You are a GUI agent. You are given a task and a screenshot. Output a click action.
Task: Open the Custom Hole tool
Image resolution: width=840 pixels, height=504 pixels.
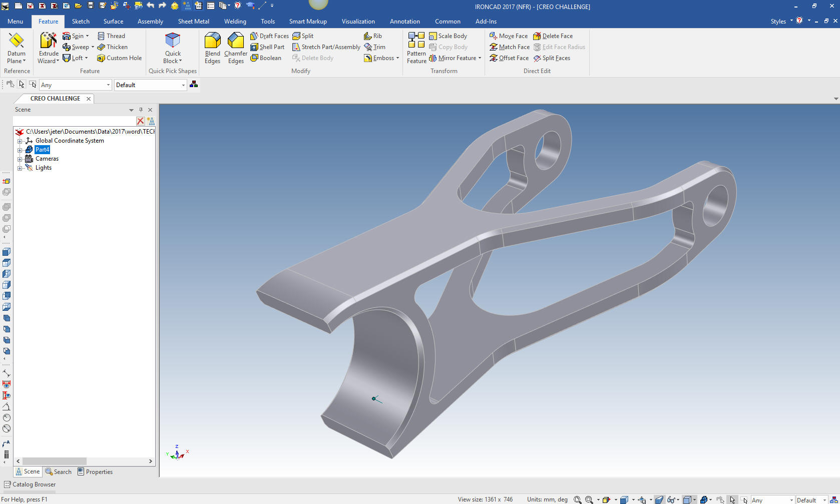[119, 58]
